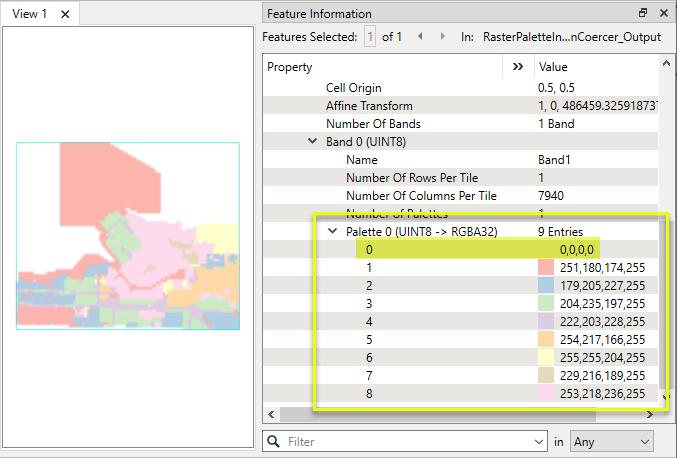Open the Filter history dropdown arrow
The image size is (677, 458).
(541, 441)
